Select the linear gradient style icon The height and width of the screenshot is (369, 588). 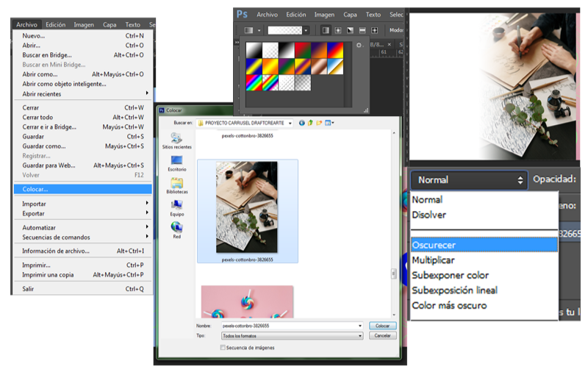click(x=326, y=30)
